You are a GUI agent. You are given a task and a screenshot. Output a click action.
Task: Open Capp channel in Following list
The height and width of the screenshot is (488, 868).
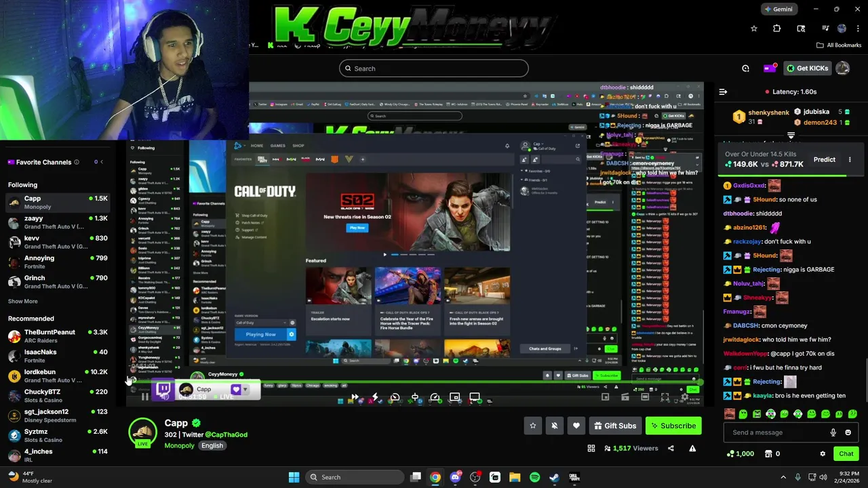pos(58,202)
